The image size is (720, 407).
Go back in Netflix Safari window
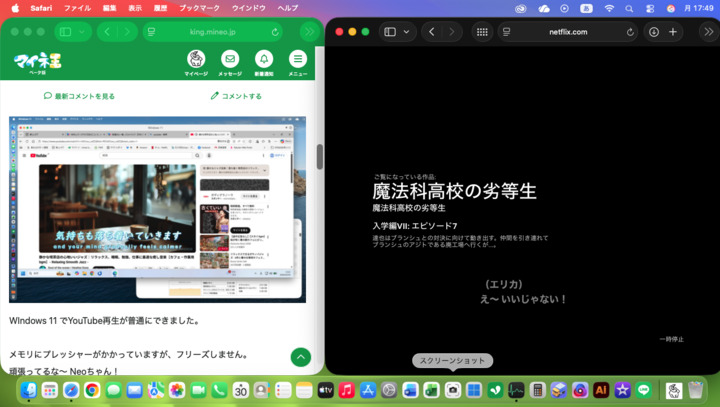click(x=432, y=32)
